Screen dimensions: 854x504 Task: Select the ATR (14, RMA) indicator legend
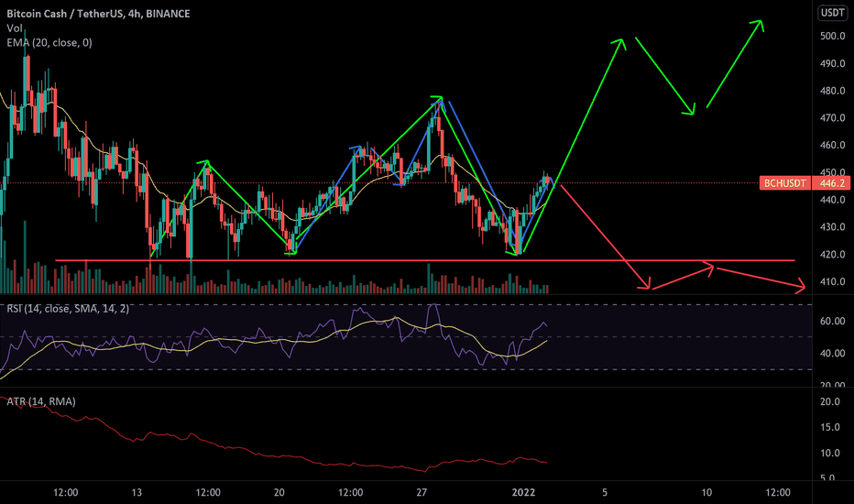(41, 401)
